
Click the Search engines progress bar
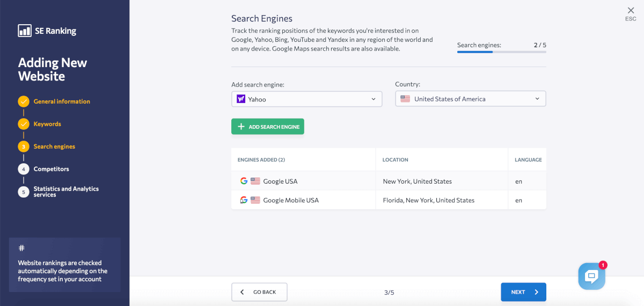coord(501,52)
